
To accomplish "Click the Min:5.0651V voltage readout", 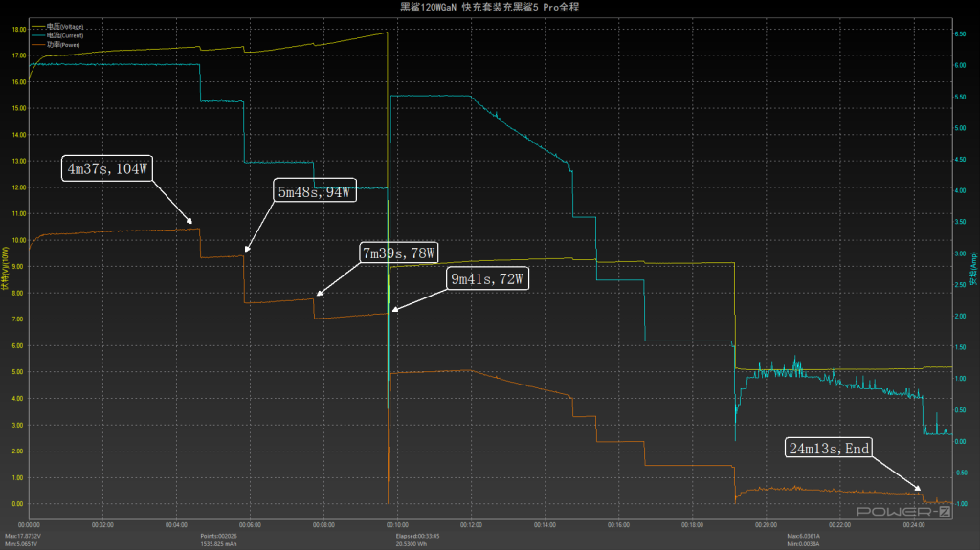I will pyautogui.click(x=21, y=543).
